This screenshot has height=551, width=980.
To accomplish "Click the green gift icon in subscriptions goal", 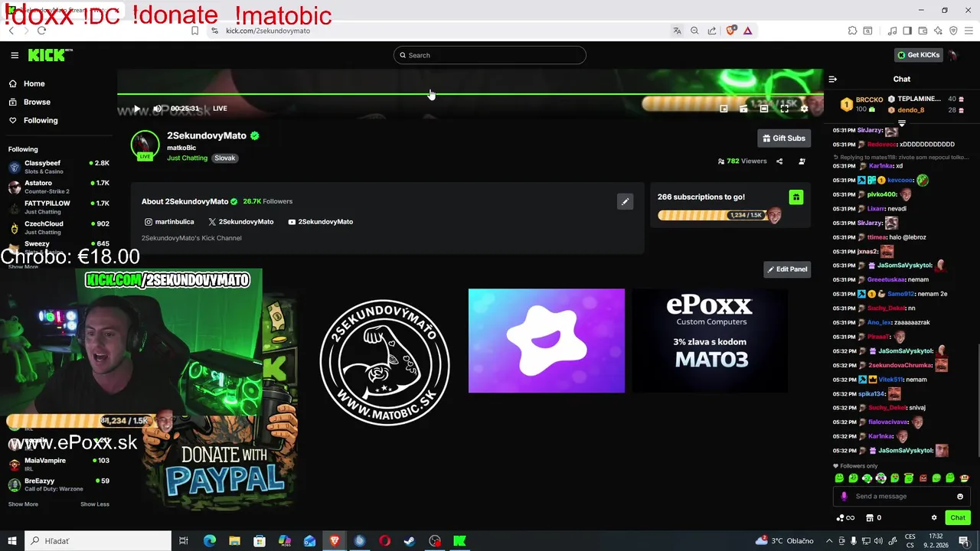I will click(796, 197).
